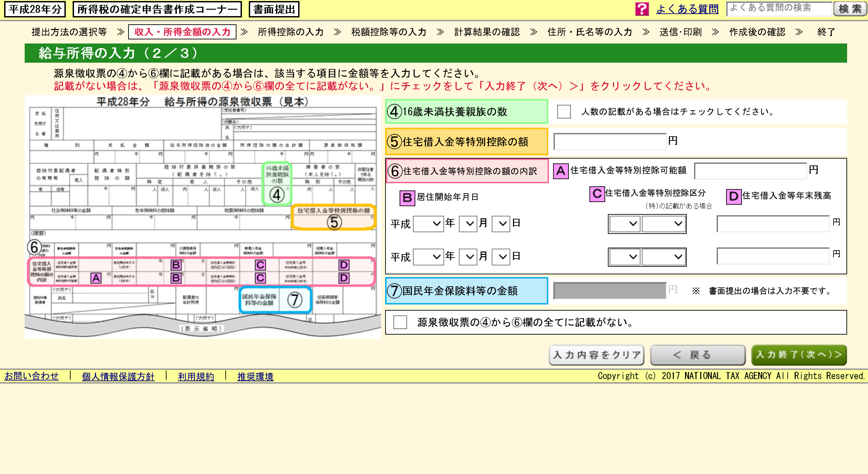Viewport: 868px width, 474px height.
Task: Click the red question mark help icon
Action: click(x=642, y=9)
